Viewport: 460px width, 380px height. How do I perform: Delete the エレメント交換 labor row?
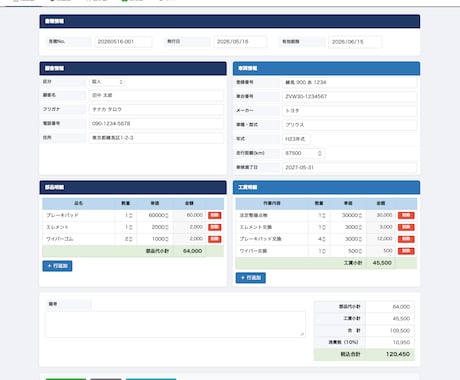tap(406, 227)
